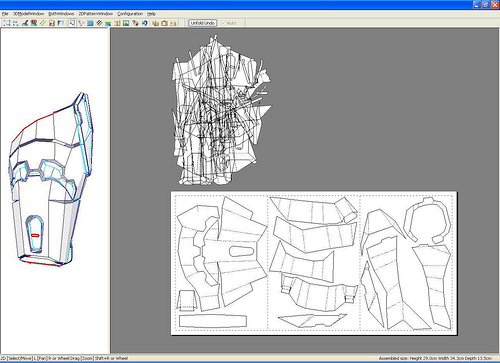Click the inward shrink arrows toolbar icon
500x363 pixels.
(16, 23)
